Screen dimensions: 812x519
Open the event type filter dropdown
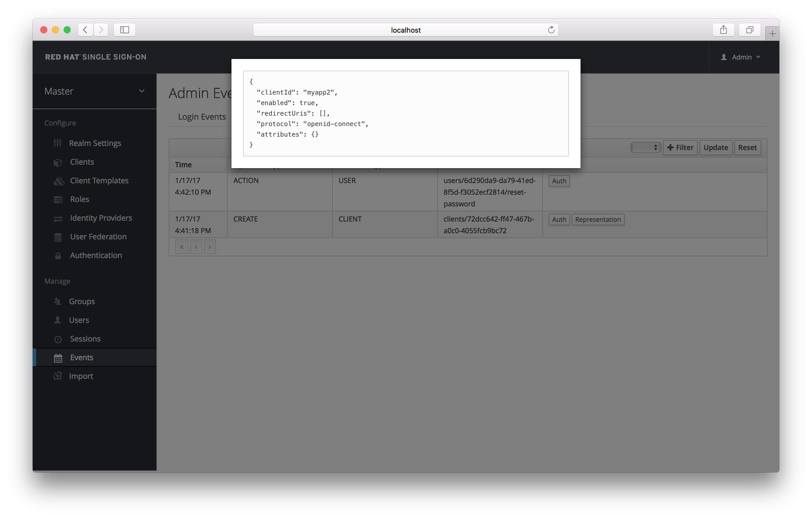point(645,147)
